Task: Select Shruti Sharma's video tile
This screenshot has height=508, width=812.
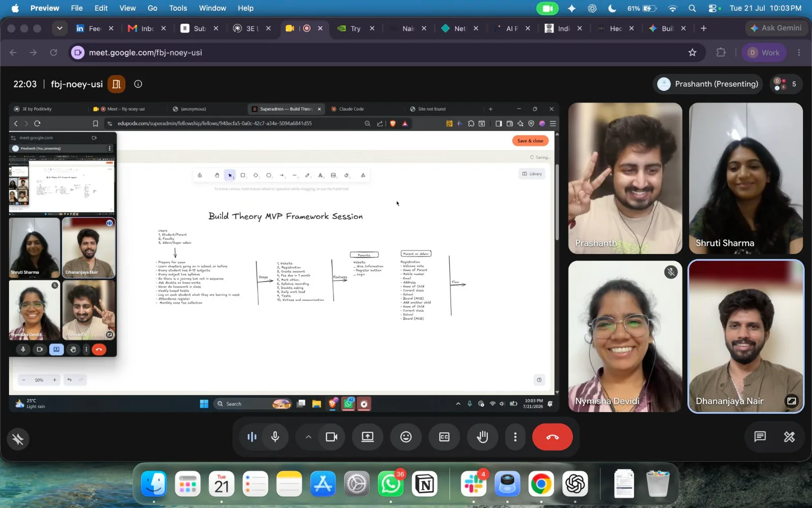Action: click(746, 178)
